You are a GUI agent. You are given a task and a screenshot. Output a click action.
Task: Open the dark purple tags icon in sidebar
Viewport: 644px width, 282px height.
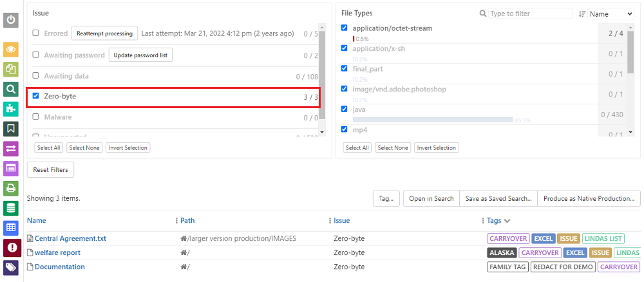point(11,268)
